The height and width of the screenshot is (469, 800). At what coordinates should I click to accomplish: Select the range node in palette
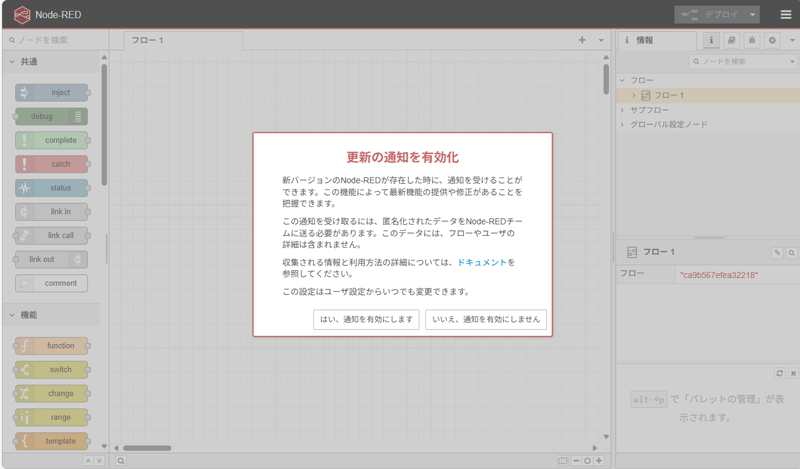[x=52, y=417]
